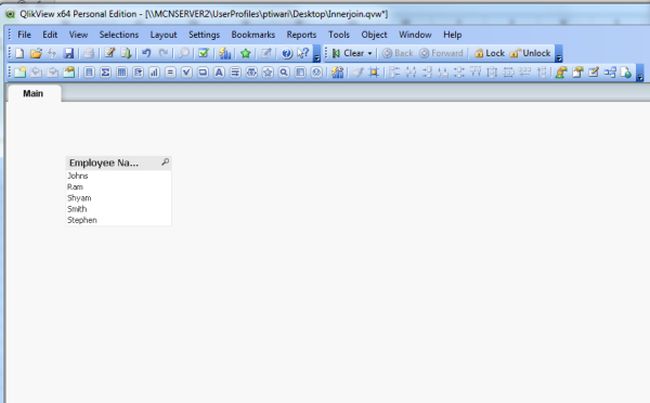The width and height of the screenshot is (650, 403).
Task: Open the Layout menu
Action: [163, 35]
